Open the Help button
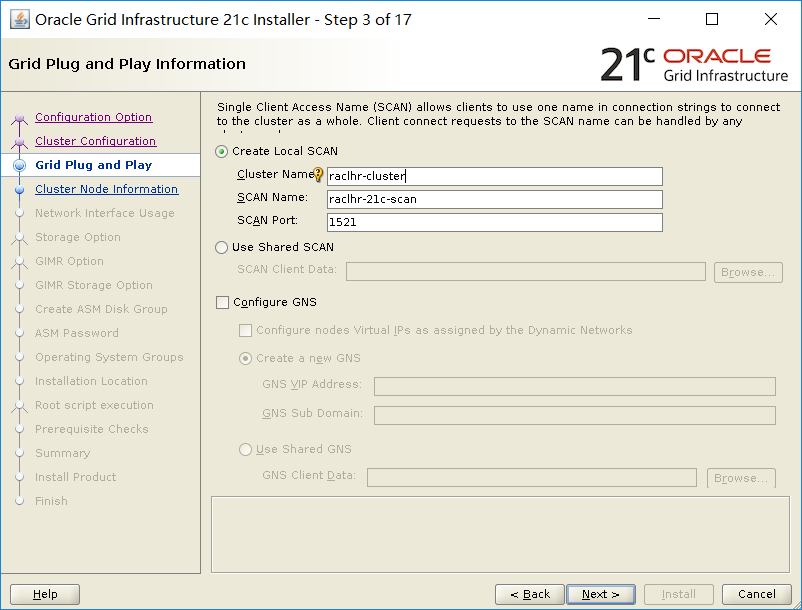 pos(45,594)
